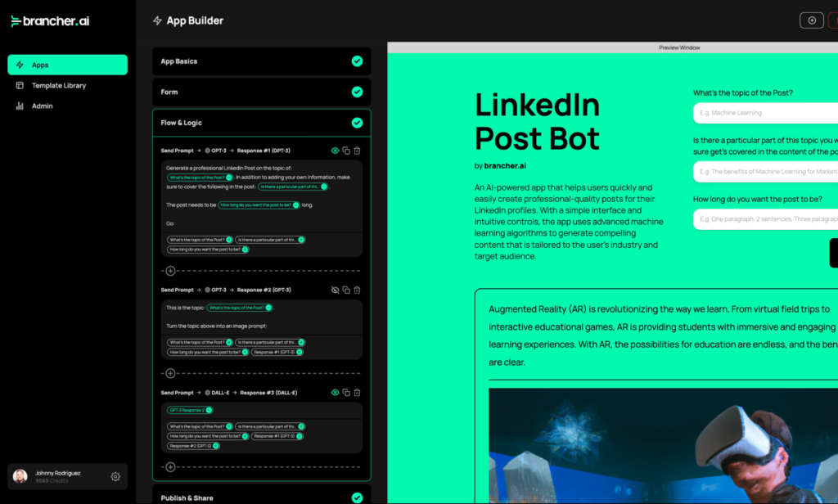Expand the Form section
838x504 pixels.
click(261, 92)
